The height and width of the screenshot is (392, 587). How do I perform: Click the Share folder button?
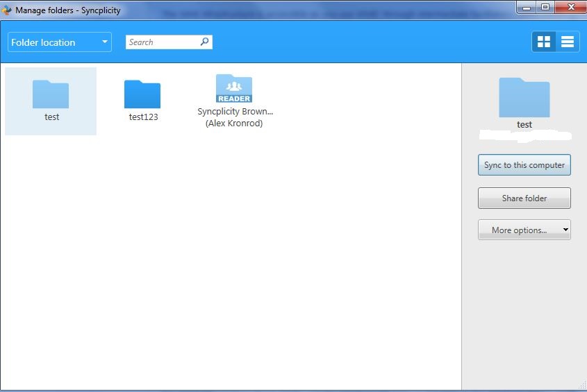tap(524, 198)
